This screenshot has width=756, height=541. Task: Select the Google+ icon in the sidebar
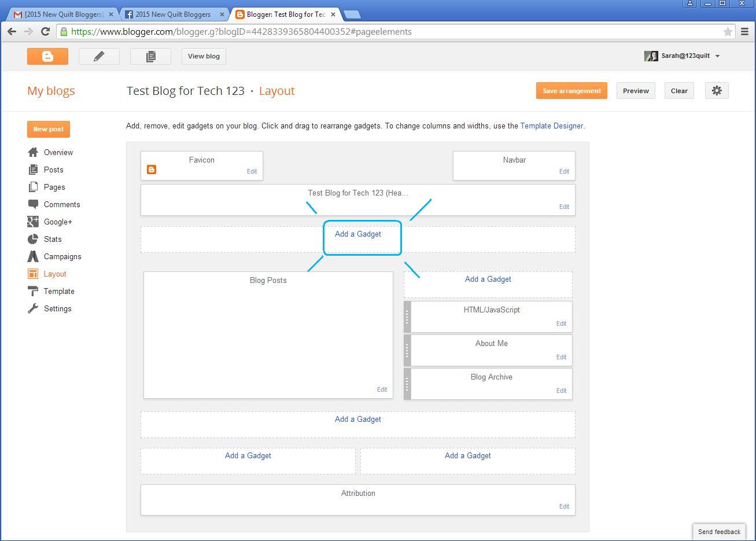pos(33,222)
